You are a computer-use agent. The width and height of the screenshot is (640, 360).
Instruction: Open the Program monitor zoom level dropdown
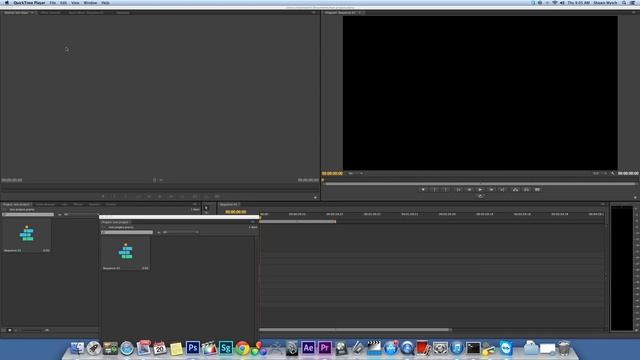click(x=356, y=173)
